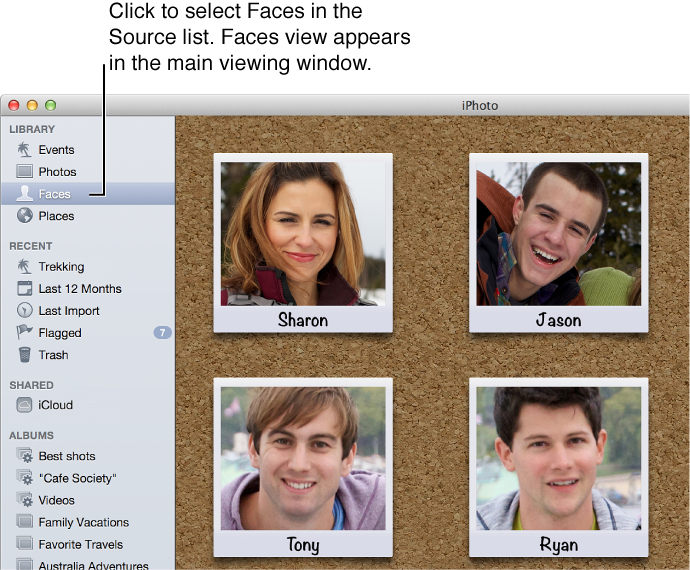690x570 pixels.
Task: Click the Faces silhouette icon
Action: tap(25, 194)
